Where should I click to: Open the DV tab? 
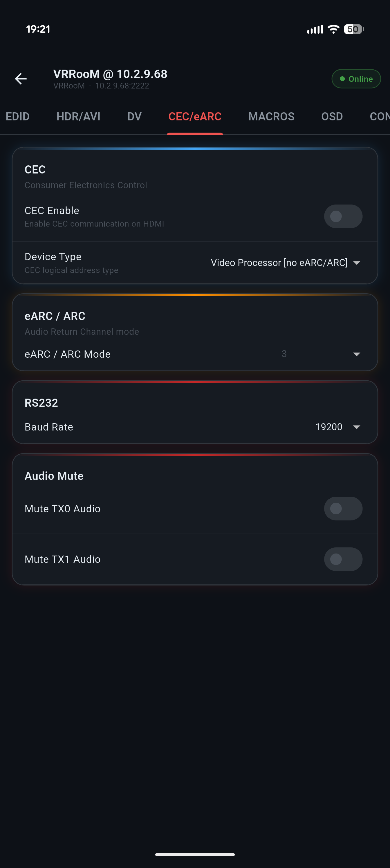point(134,117)
